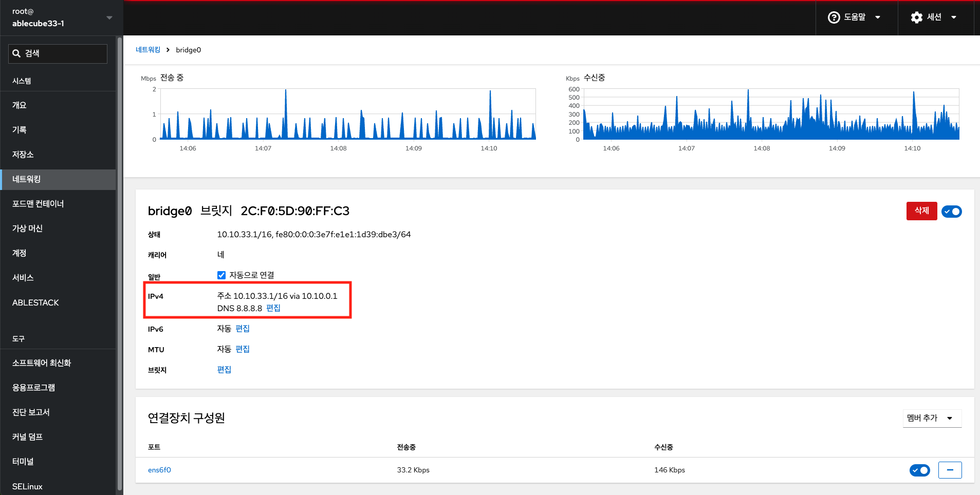This screenshot has height=495, width=980.
Task: Edit the MTU setting link
Action: [243, 349]
